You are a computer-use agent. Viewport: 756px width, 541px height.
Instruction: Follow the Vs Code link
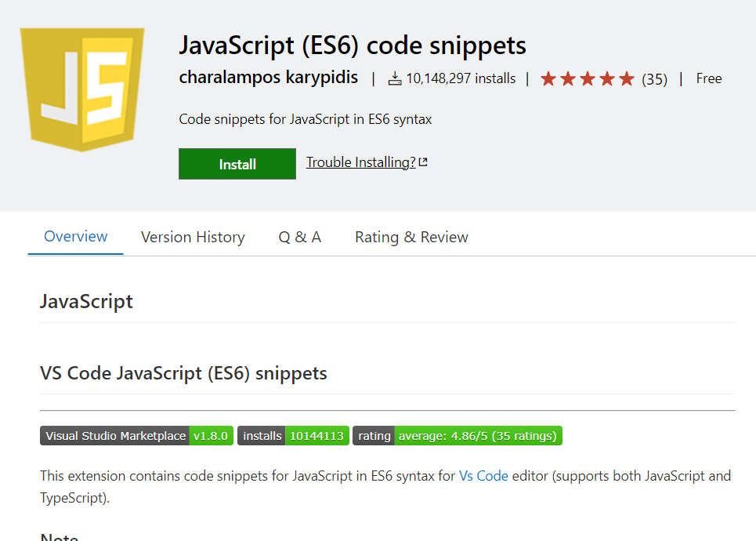click(x=483, y=476)
